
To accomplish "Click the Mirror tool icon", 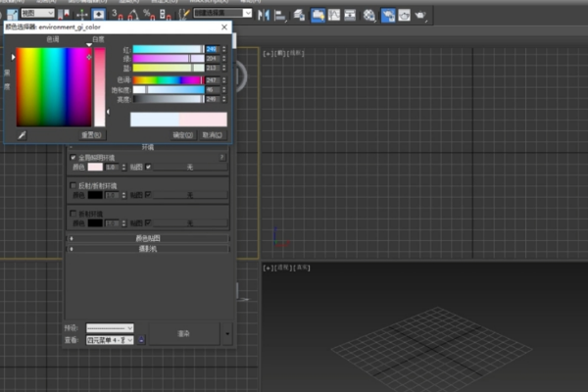I will tap(264, 15).
